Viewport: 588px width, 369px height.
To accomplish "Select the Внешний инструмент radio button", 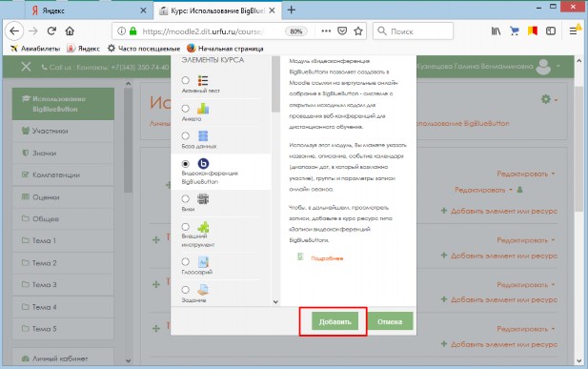I will click(x=185, y=227).
